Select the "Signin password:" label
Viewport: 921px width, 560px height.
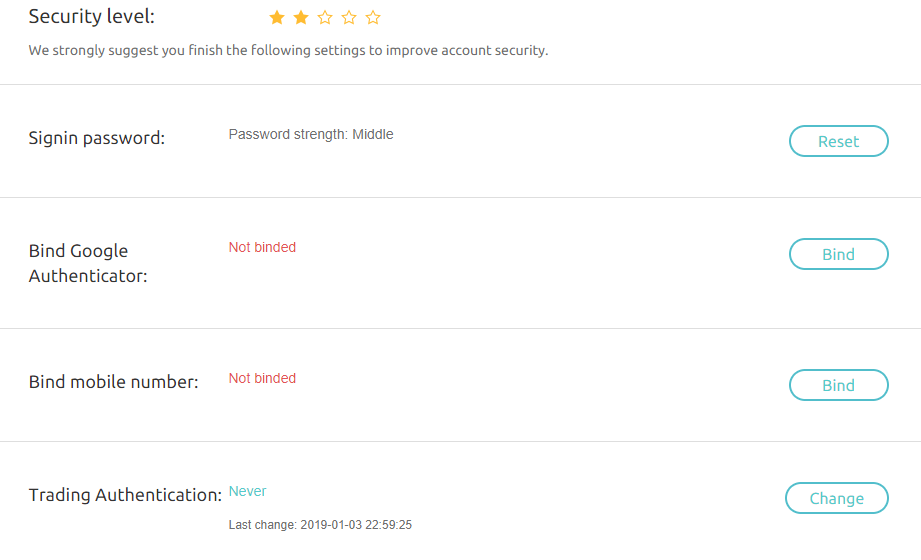click(97, 138)
